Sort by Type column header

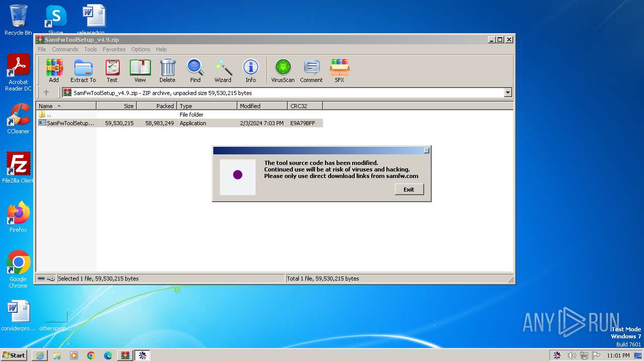(x=207, y=106)
